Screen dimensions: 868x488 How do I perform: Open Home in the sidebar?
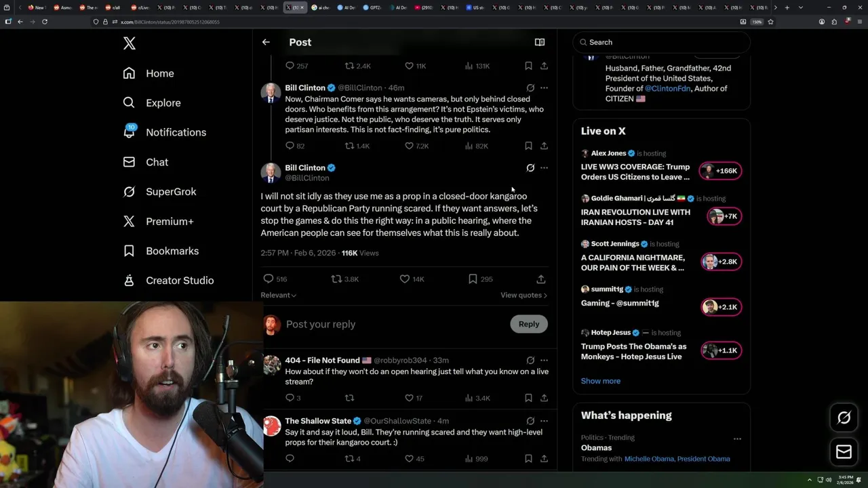click(149, 73)
